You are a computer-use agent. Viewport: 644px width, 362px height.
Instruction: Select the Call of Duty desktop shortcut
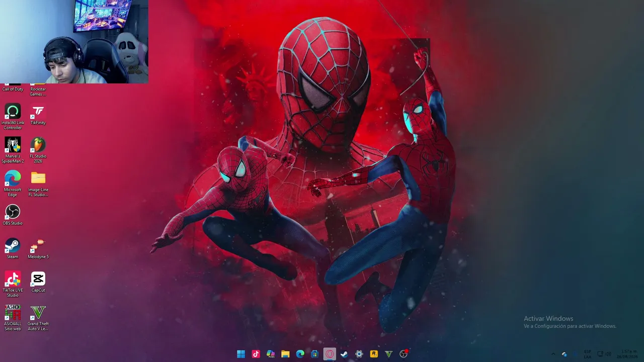coord(13,88)
